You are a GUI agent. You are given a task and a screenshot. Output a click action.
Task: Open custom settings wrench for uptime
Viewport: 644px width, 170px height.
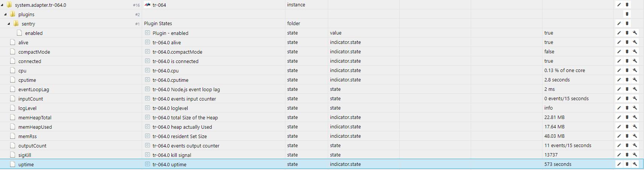(635, 164)
